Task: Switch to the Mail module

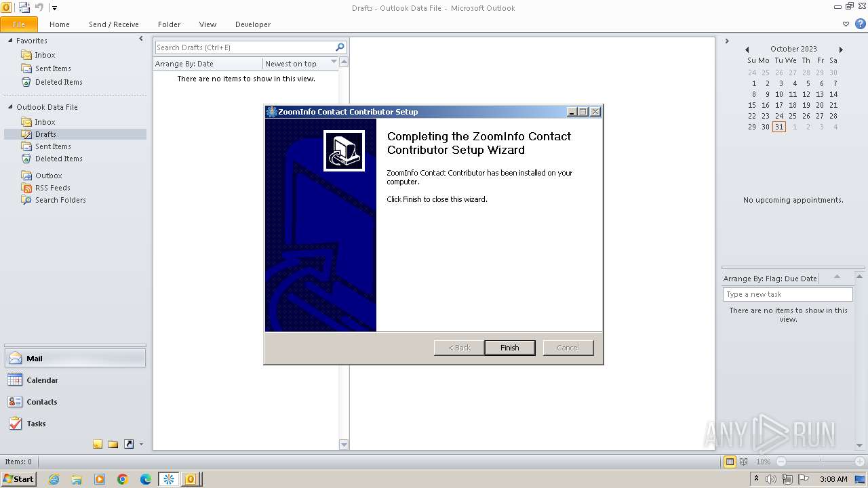Action: 75,359
